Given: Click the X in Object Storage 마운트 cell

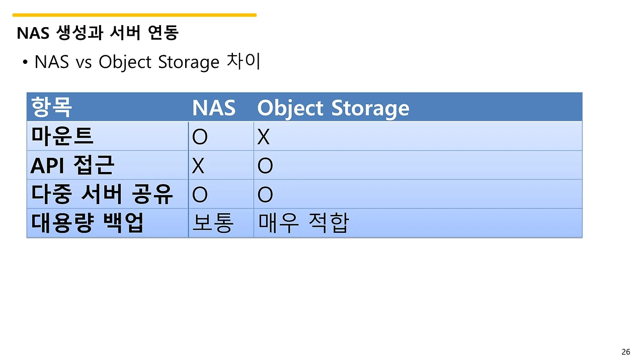Looking at the screenshot, I should [263, 137].
